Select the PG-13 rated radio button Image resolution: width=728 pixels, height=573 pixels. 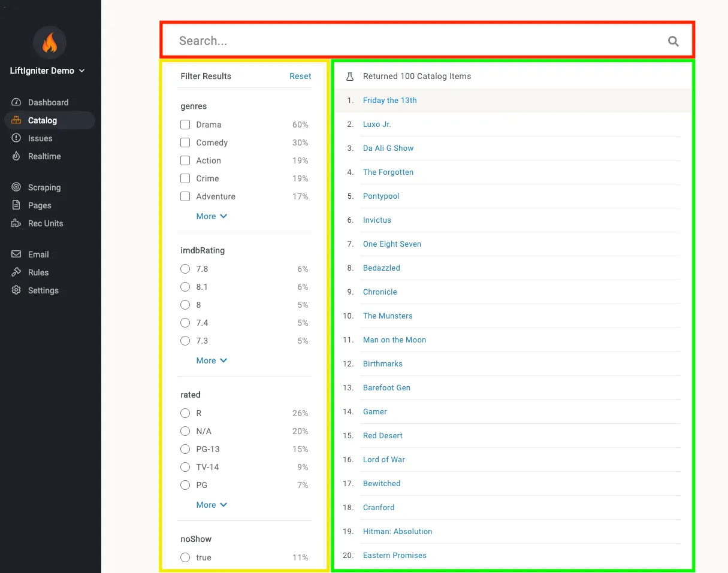click(185, 449)
